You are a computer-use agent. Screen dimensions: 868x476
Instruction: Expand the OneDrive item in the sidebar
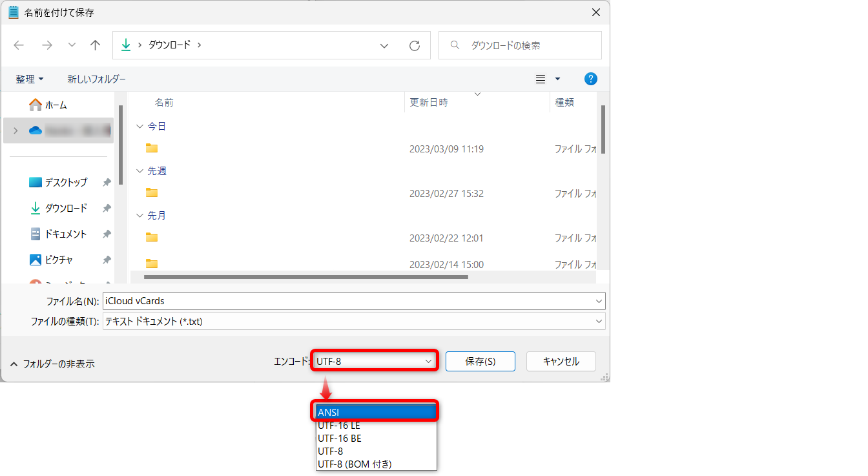click(15, 130)
